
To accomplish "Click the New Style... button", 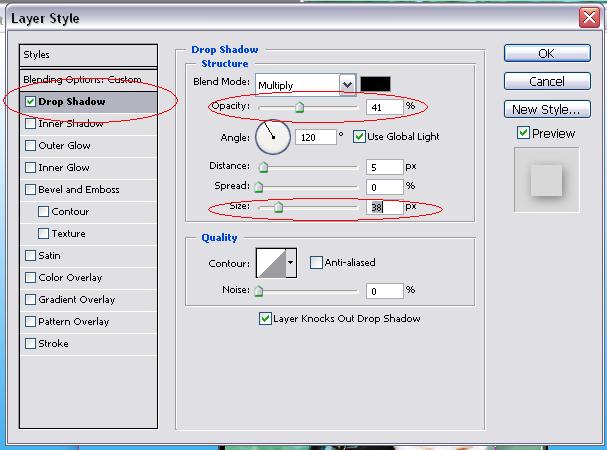I will pyautogui.click(x=547, y=110).
